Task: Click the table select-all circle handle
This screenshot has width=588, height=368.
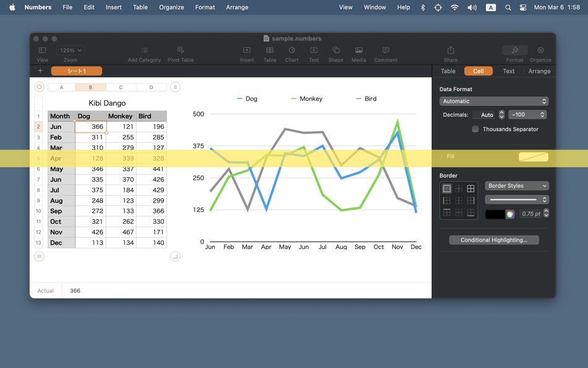Action: pos(39,87)
